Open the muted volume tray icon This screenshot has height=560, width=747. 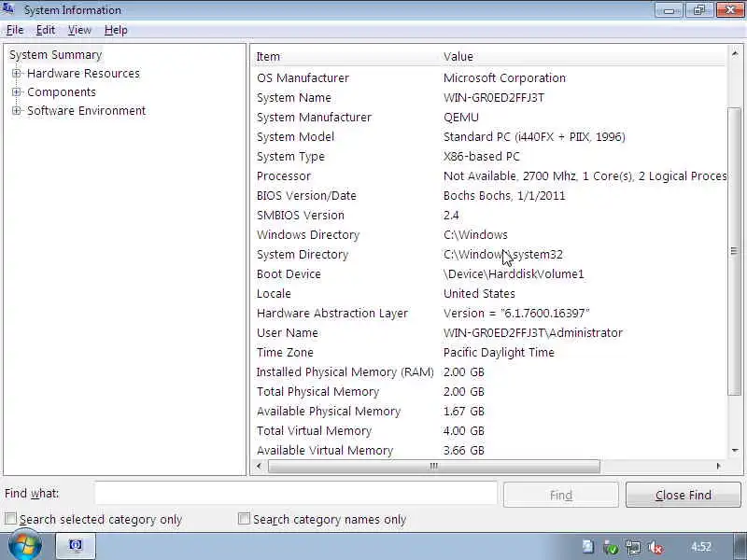click(655, 547)
